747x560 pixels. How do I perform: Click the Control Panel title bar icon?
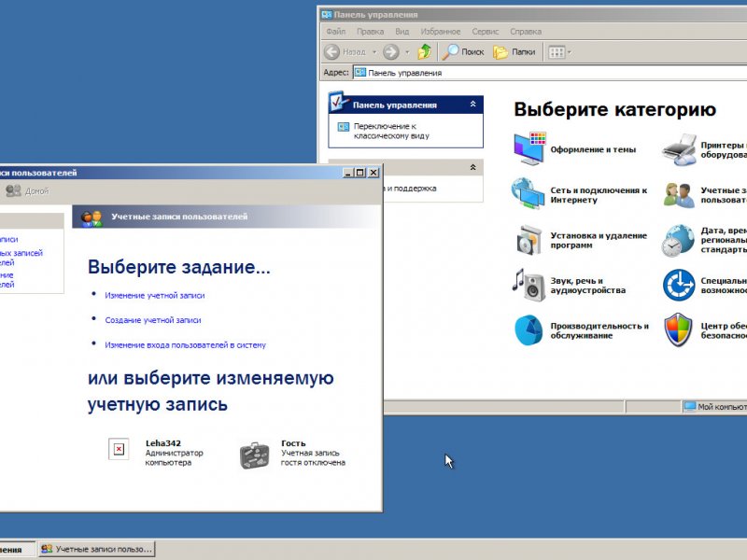click(x=326, y=15)
